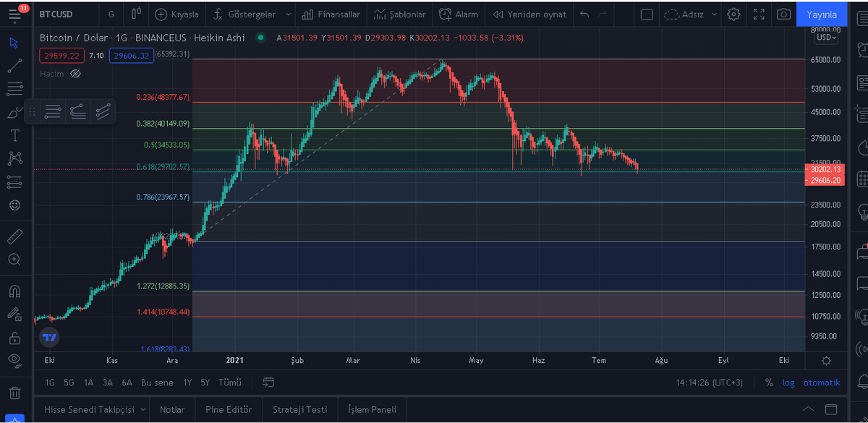Image resolution: width=868 pixels, height=423 pixels.
Task: Select the trend line drawing tool
Action: (14, 66)
